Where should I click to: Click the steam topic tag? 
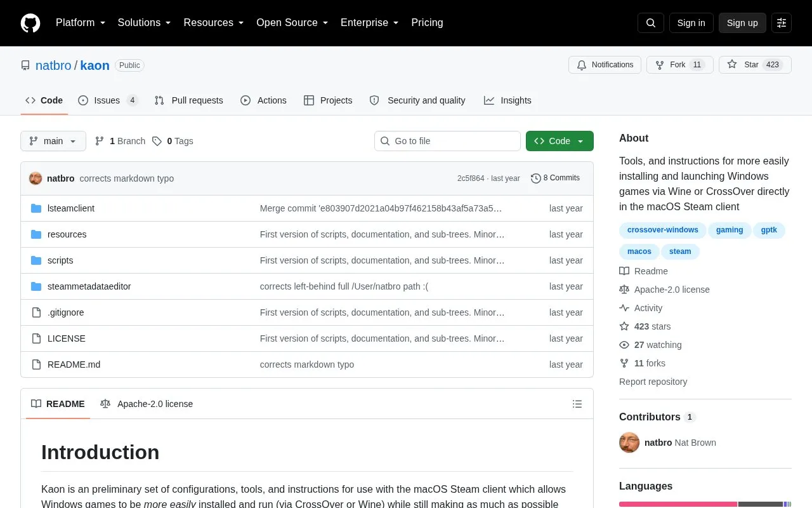tap(680, 251)
